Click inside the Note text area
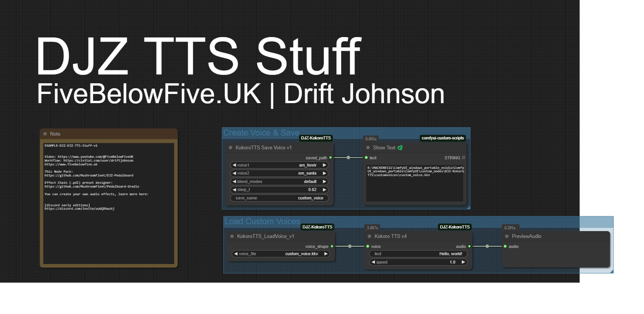The width and height of the screenshot is (644, 314). click(109, 203)
